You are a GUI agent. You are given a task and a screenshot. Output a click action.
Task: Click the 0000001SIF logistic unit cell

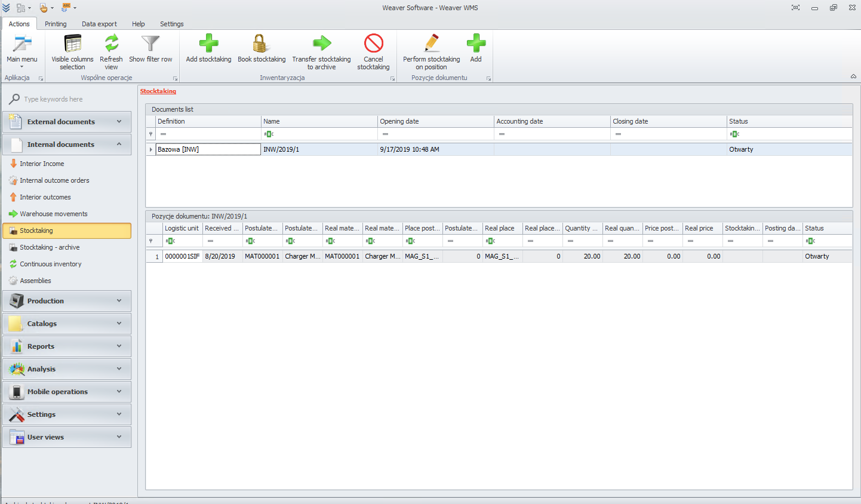coord(183,256)
